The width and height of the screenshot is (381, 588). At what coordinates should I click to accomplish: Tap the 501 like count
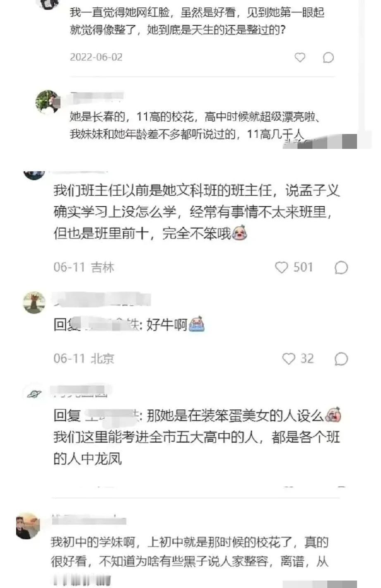pyautogui.click(x=303, y=268)
